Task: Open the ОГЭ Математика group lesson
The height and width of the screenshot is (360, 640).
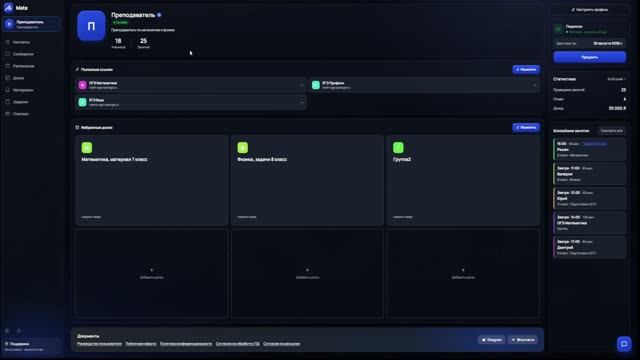Action: point(589,223)
